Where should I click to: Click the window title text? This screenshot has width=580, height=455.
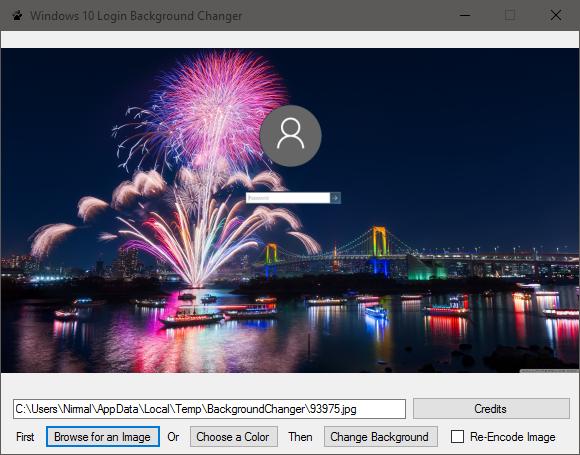(x=136, y=16)
